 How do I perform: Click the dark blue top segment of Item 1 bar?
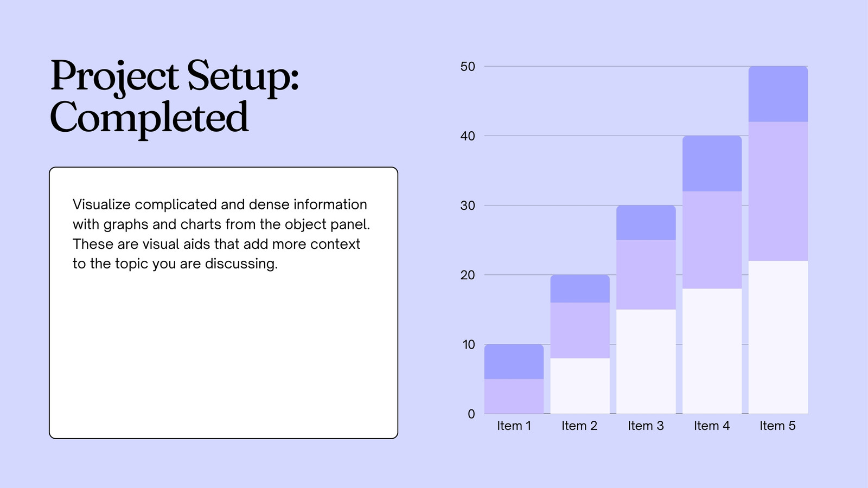click(x=514, y=362)
